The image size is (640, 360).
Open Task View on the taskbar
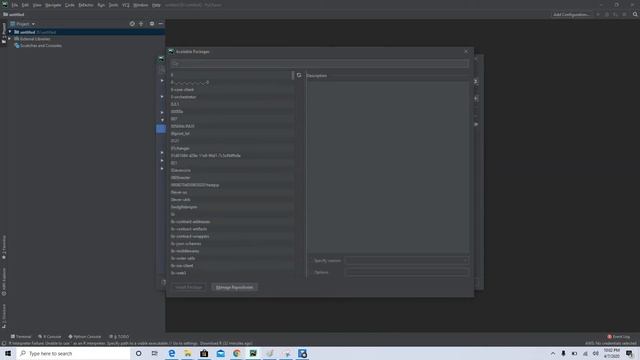pyautogui.click(x=155, y=353)
